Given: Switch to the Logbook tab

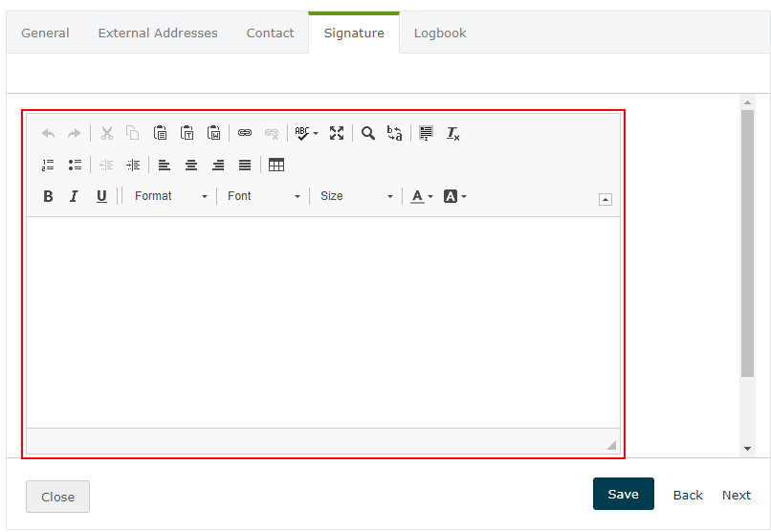Looking at the screenshot, I should (440, 33).
